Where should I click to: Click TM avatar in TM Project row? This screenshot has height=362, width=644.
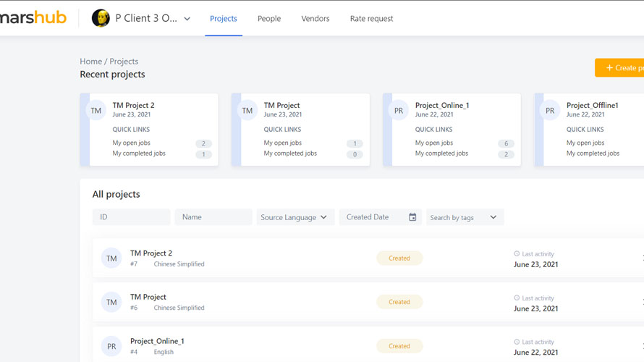111,302
